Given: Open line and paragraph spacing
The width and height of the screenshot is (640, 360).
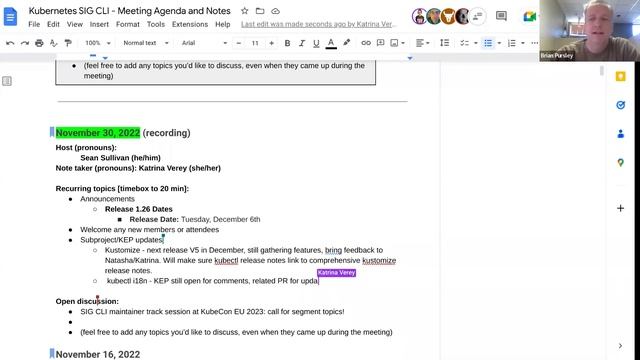Looking at the screenshot, I should pyautogui.click(x=444, y=43).
